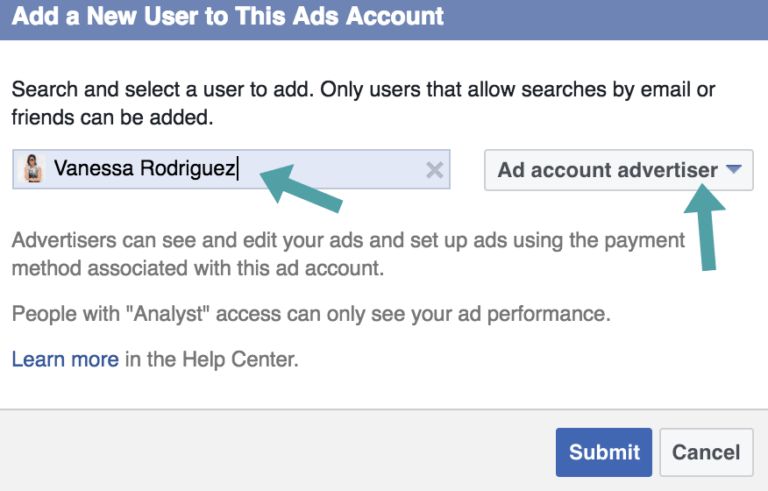Click the "payment method associated" text line
Viewport: 768px width, 491px height.
pyautogui.click(x=198, y=269)
